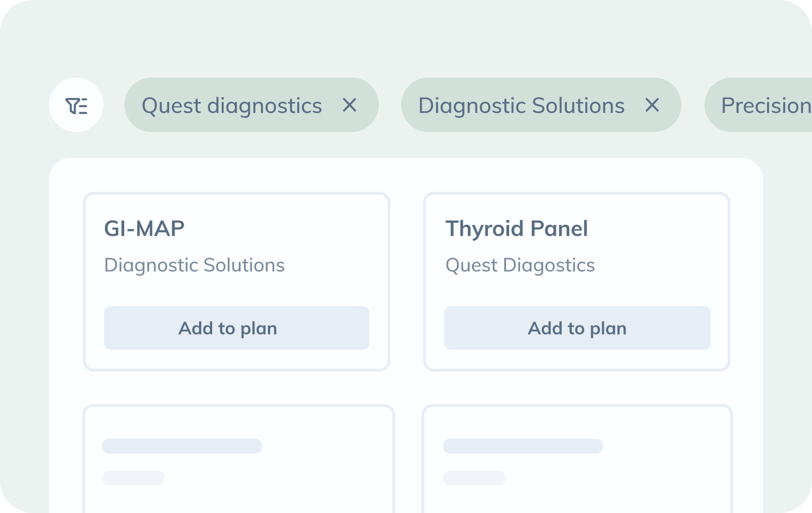Open the bottom-right loading placeholder card
Viewport: 812px width, 513px height.
[577, 459]
